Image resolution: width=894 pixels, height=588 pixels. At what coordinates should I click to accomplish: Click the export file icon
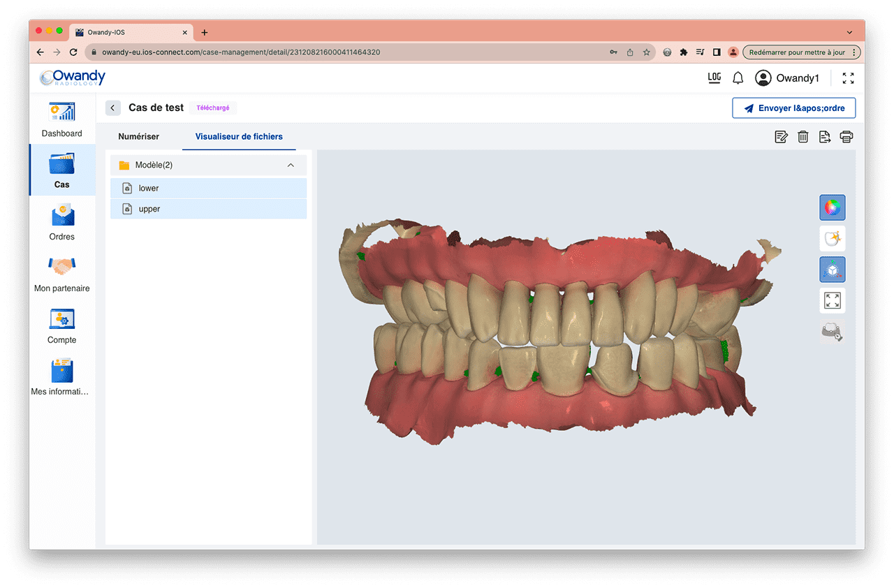(825, 137)
